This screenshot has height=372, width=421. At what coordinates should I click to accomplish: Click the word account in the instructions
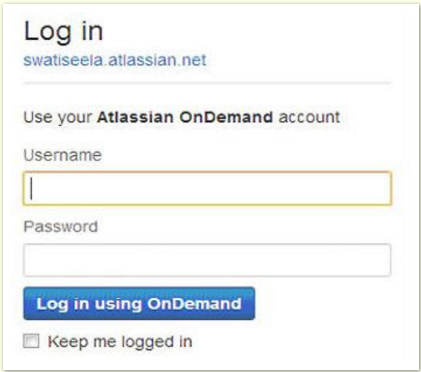[x=309, y=117]
